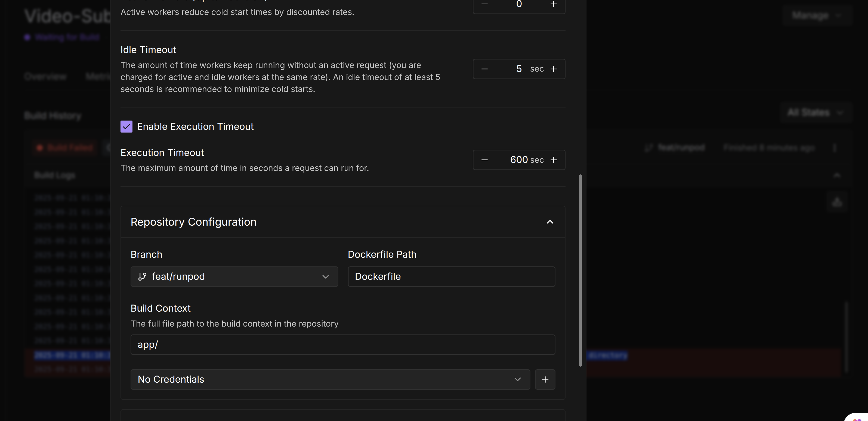Uncheck Enable Execution Timeout checkbox

click(126, 126)
